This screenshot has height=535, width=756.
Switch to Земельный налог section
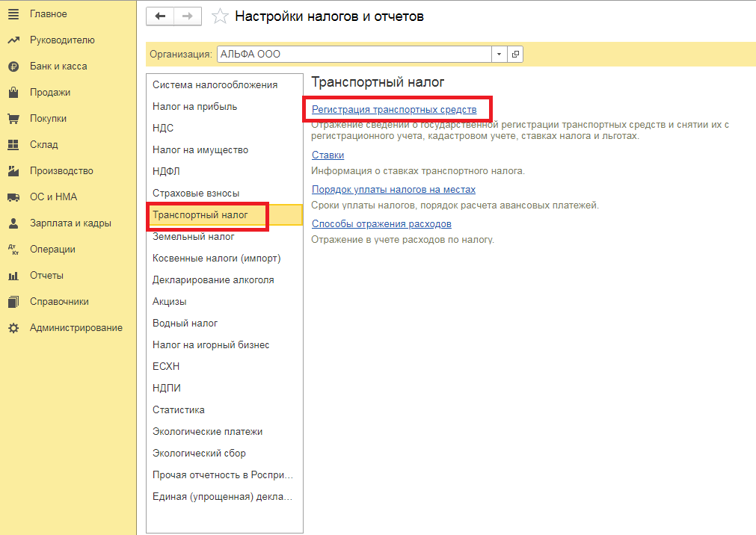pos(194,237)
